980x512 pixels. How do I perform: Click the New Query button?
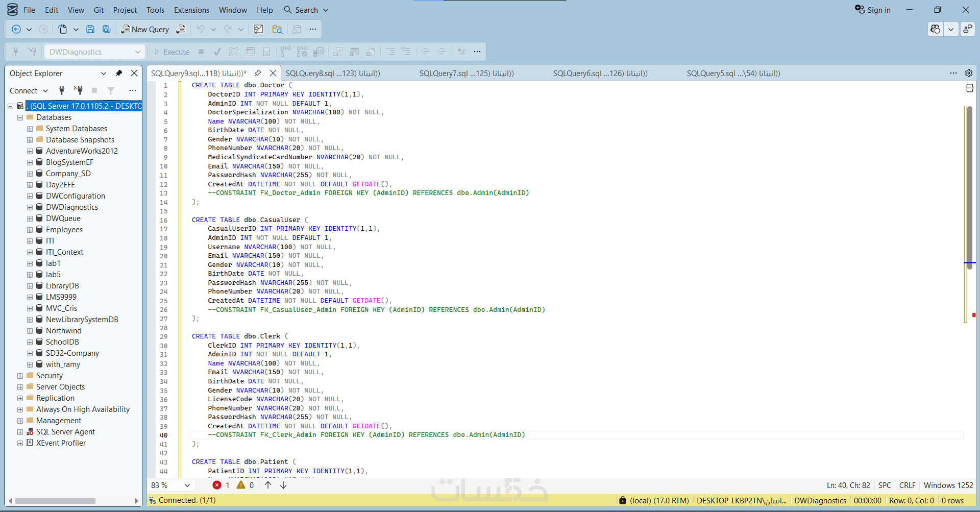tap(145, 29)
